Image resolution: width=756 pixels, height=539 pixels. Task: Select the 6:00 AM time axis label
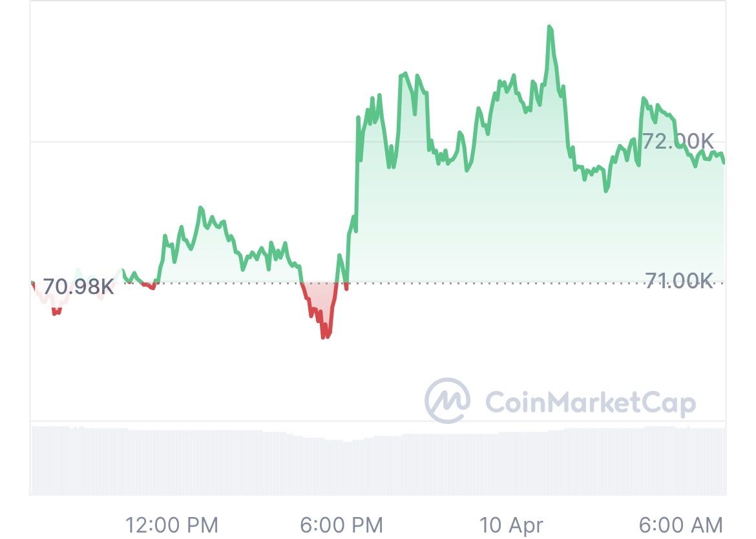(681, 525)
